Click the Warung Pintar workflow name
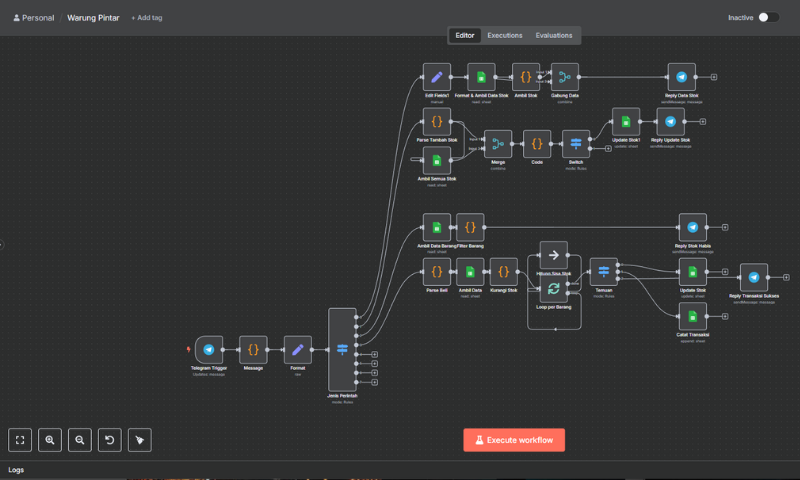The image size is (800, 480). tap(93, 18)
